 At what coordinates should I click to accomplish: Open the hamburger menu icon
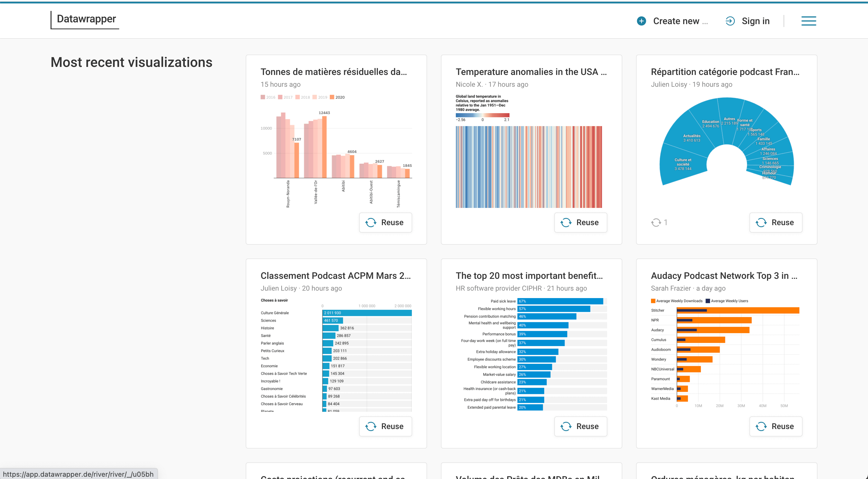[808, 21]
